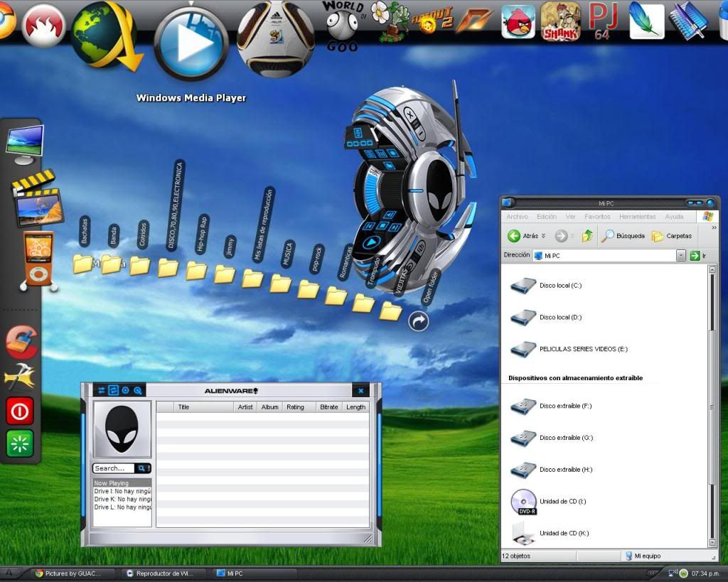Open the blue feather app icon
Viewport: 728px width, 582px height.
pyautogui.click(x=646, y=21)
